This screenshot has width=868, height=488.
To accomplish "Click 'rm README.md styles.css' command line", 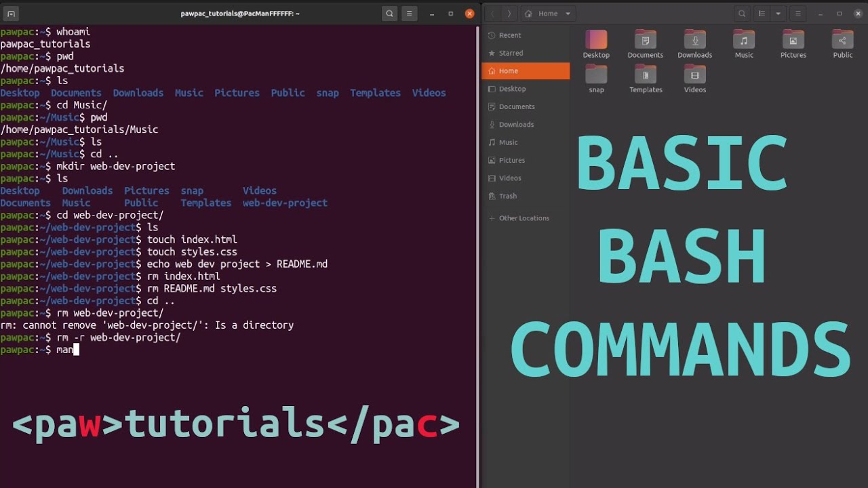I will tap(138, 288).
